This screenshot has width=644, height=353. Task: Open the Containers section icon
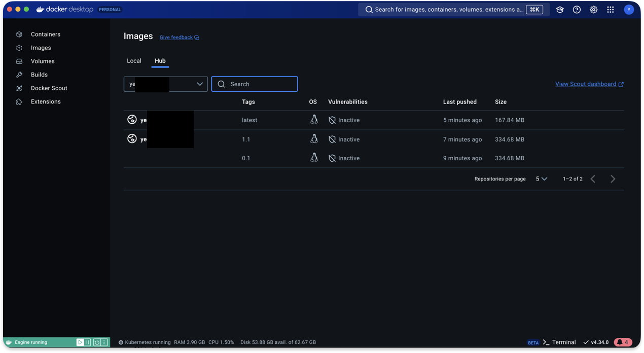[19, 34]
